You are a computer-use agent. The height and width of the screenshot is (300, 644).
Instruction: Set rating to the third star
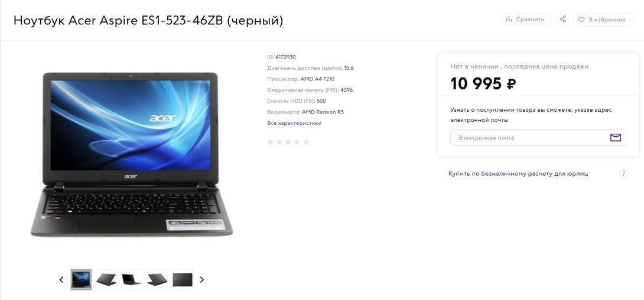tap(288, 142)
